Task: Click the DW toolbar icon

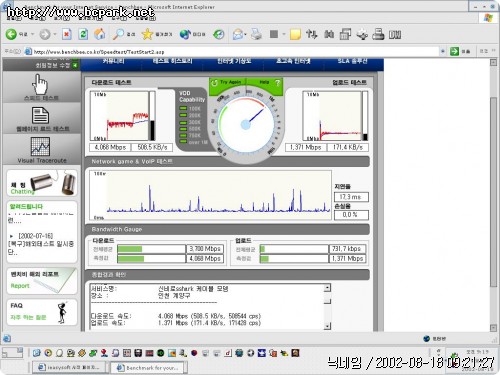Action: pyautogui.click(x=395, y=34)
